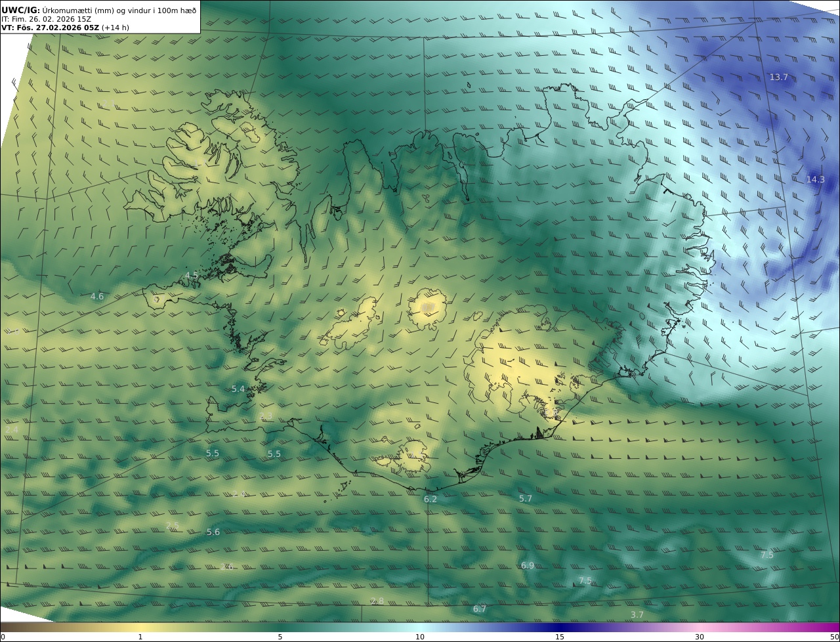
Task: Click the colorbar tick label 0
Action: tap(3, 637)
